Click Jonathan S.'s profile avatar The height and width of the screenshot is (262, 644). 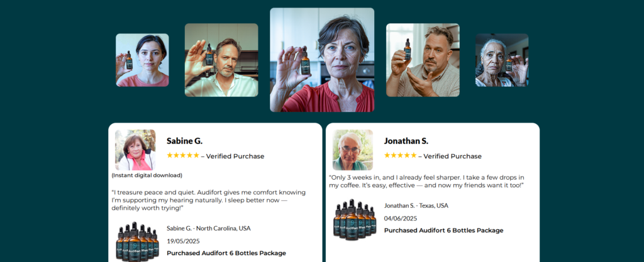[353, 150]
